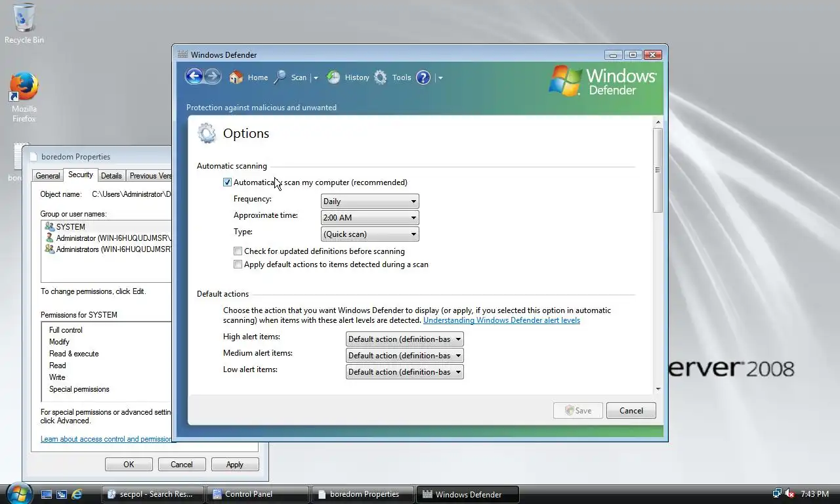
Task: Switch to the Security tab
Action: tap(81, 175)
